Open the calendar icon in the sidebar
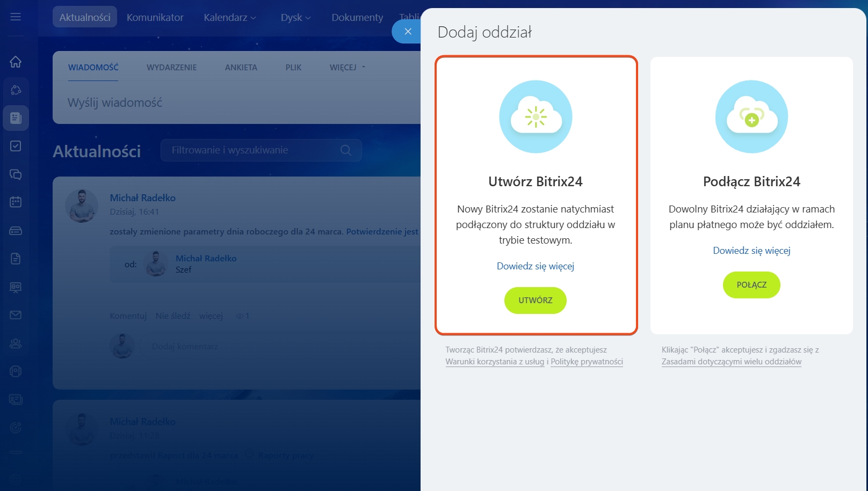The width and height of the screenshot is (868, 491). coord(16,202)
